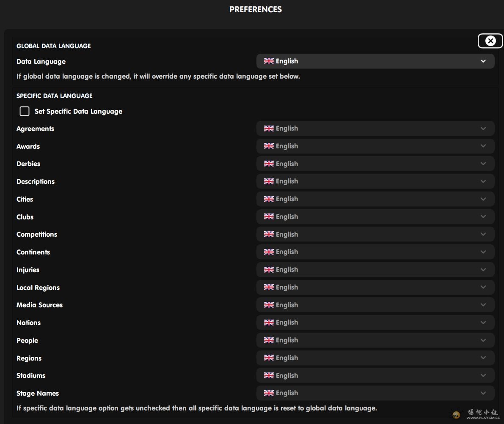The height and width of the screenshot is (424, 504).
Task: Enable the Set Specific Data Language checkbox
Action: [x=25, y=111]
